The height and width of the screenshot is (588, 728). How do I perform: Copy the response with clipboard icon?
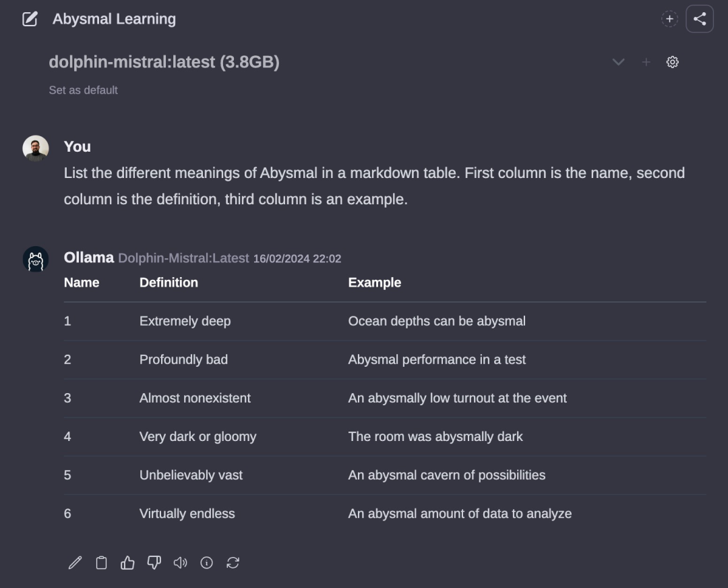pos(101,562)
